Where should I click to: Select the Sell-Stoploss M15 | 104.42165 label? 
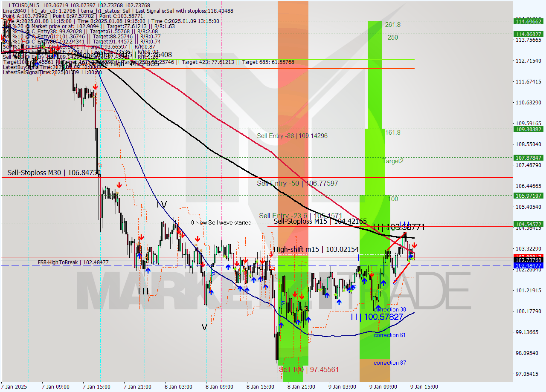320,221
